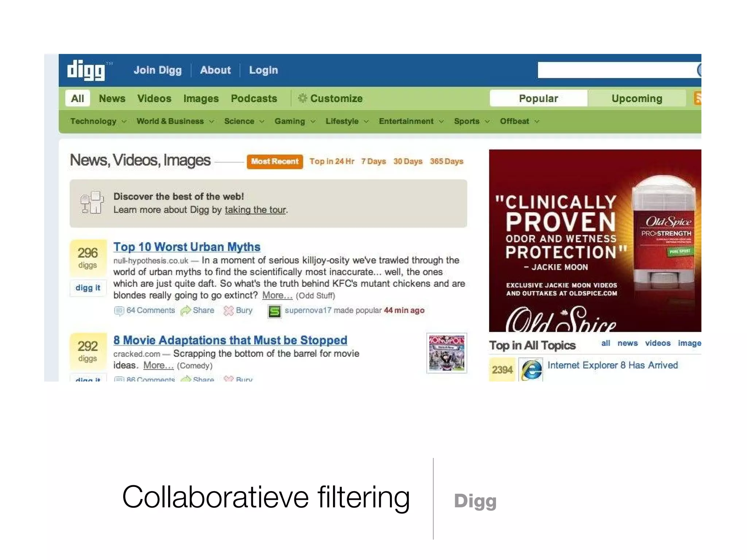
Task: Select Top in 24 Hr filter
Action: [332, 162]
